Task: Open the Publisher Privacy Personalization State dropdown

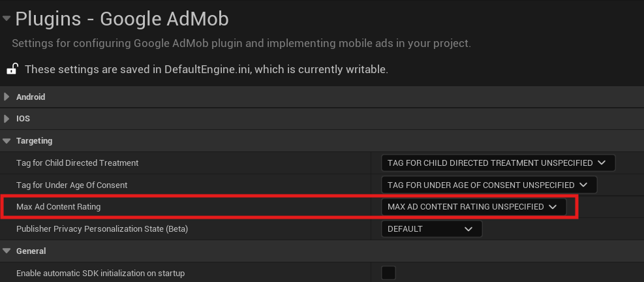Action: pyautogui.click(x=431, y=229)
